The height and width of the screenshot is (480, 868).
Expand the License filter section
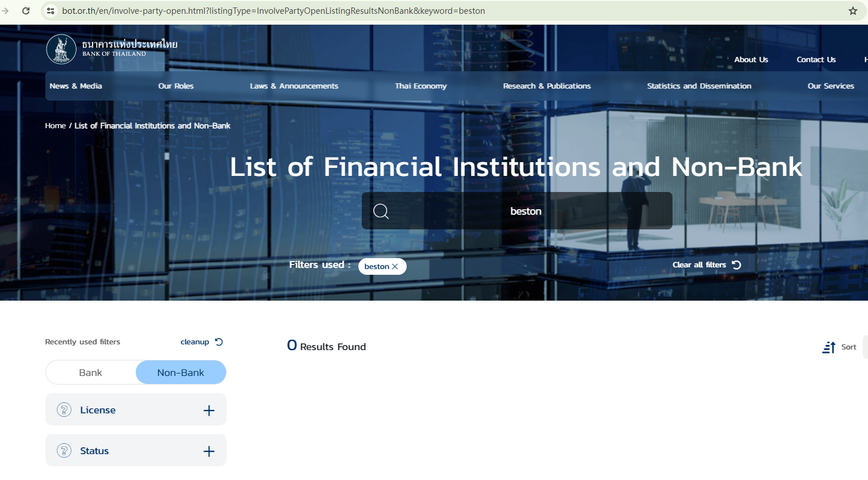point(209,410)
